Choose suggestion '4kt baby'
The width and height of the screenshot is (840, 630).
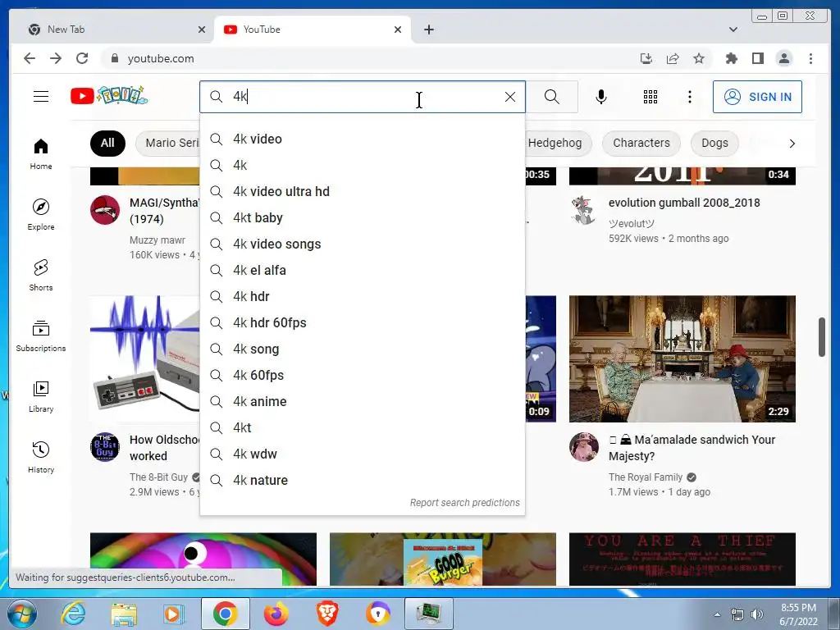[362, 218]
